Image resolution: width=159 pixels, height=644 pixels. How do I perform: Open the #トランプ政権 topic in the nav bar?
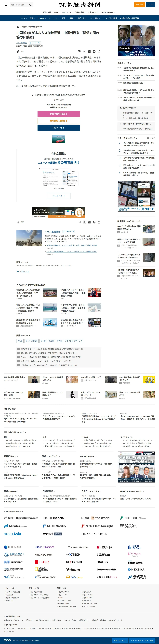[112, 18]
